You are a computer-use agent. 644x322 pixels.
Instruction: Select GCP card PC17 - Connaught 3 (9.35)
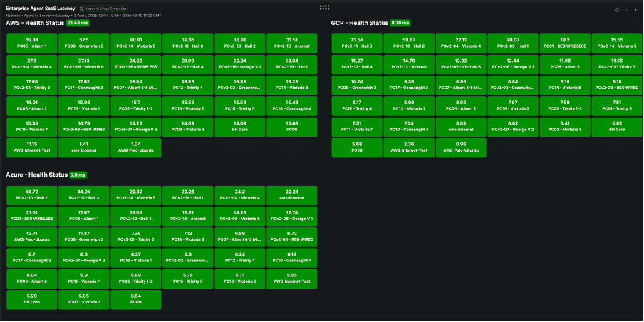pyautogui.click(x=409, y=85)
